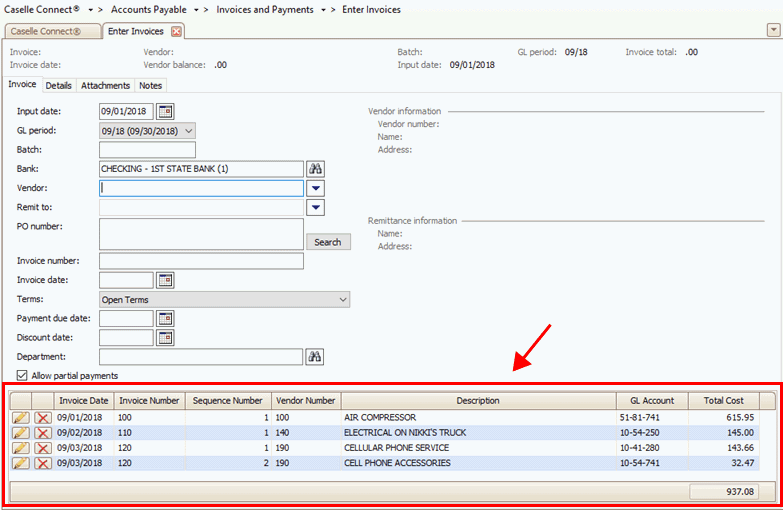Image resolution: width=783 pixels, height=510 pixels.
Task: Toggle Allow partial payments checkbox
Action: pos(22,375)
